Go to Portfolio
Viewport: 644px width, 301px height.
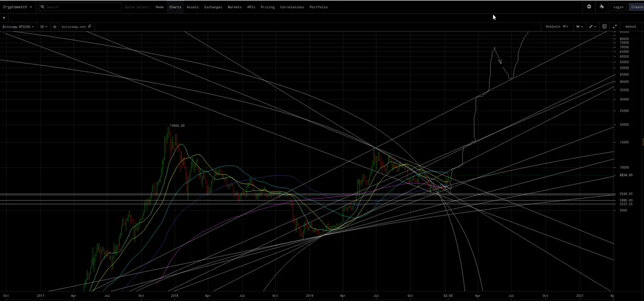click(x=318, y=7)
